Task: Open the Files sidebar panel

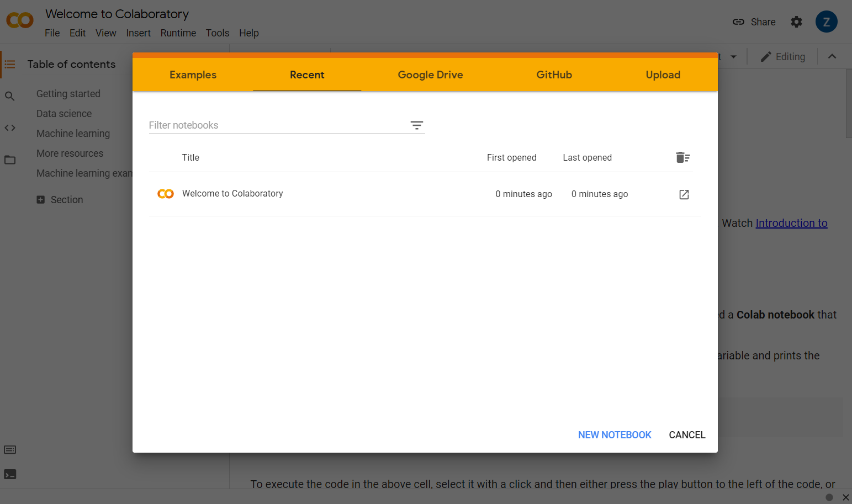Action: pyautogui.click(x=10, y=160)
